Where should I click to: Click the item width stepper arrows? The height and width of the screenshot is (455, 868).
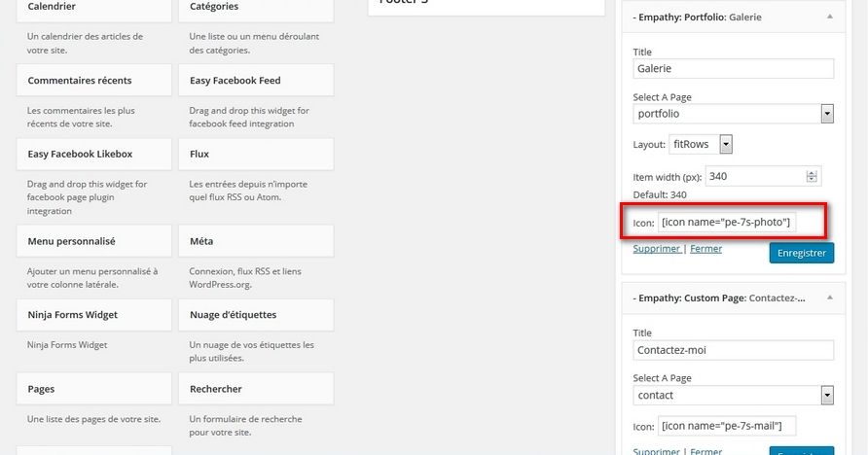[x=812, y=176]
